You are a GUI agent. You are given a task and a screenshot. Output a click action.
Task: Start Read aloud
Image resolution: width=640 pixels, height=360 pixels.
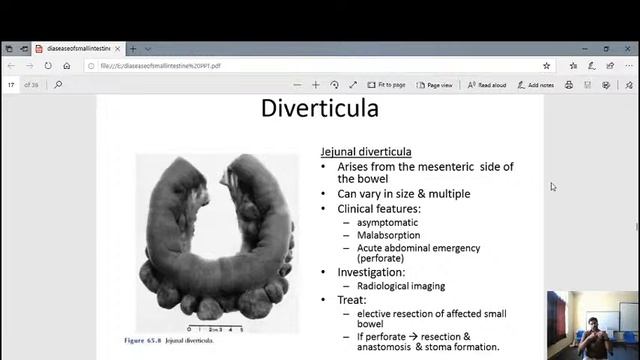coord(487,85)
